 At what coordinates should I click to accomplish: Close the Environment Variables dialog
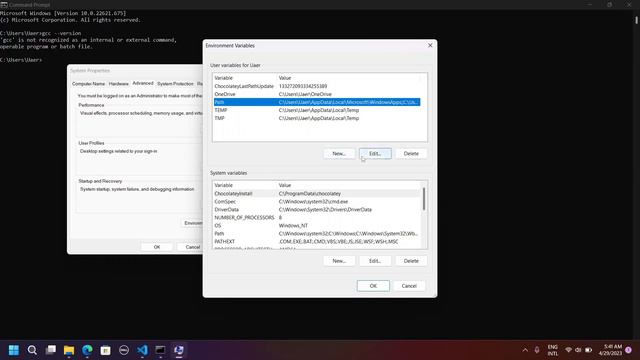tap(430, 45)
